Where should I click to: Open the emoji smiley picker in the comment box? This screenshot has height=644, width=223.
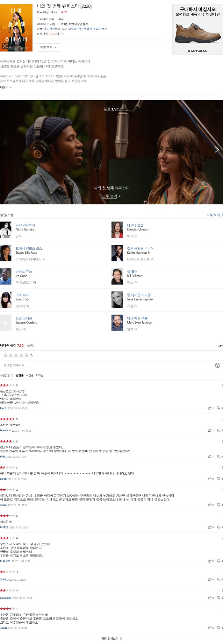[218, 365]
